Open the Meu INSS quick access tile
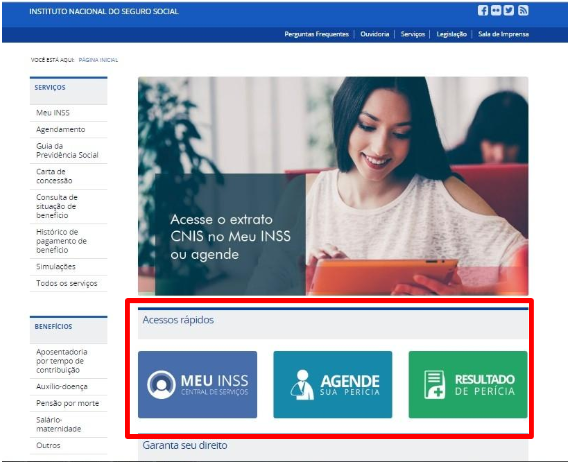The image size is (570, 463). [197, 385]
